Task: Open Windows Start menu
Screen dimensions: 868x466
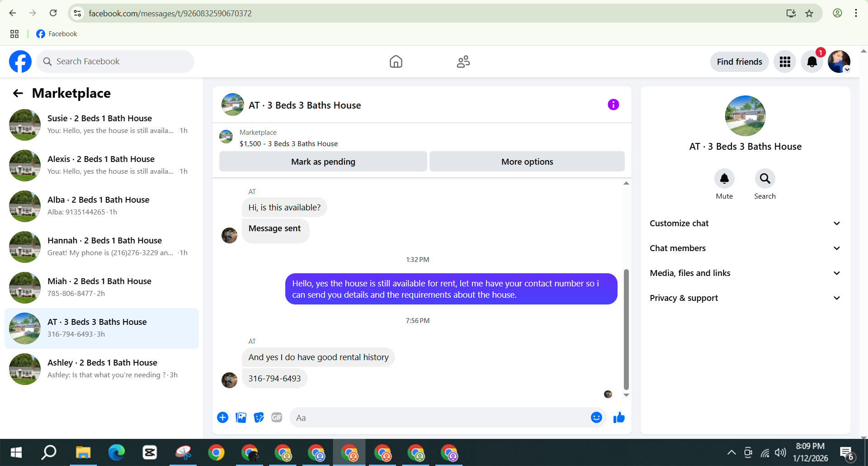Action: click(x=16, y=452)
